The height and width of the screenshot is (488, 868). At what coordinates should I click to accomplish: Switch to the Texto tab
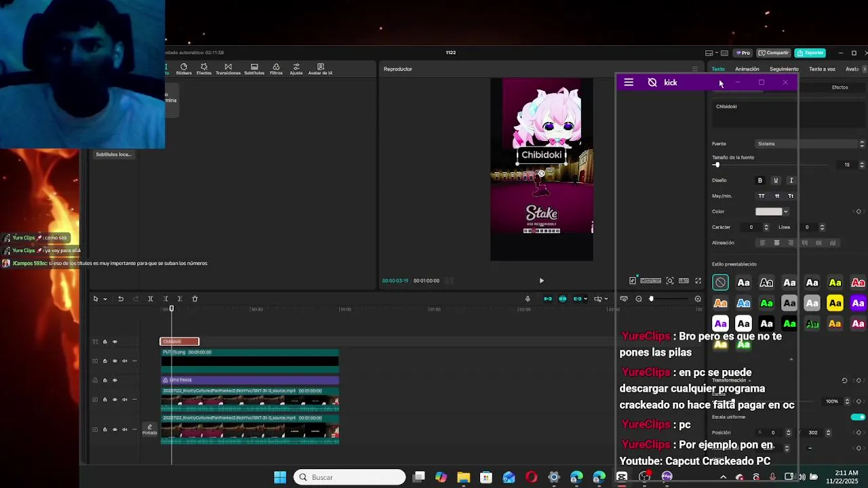point(718,69)
